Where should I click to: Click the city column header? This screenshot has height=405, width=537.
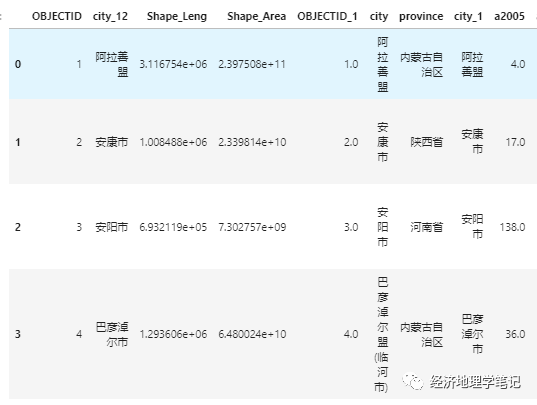[x=379, y=16]
